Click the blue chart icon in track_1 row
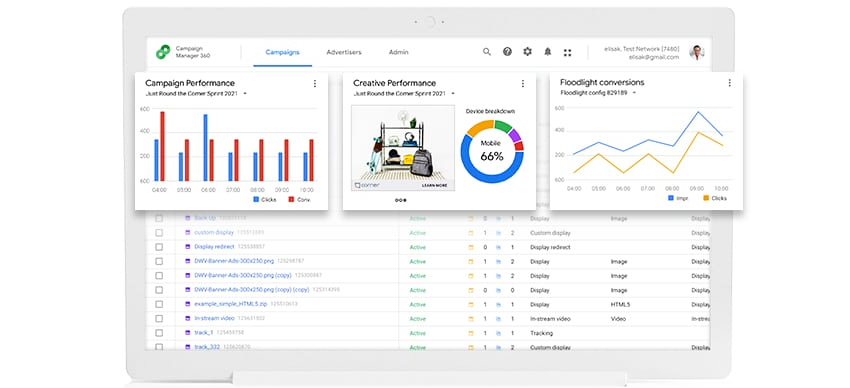Viewport: 850px width, 388px height. point(499,333)
